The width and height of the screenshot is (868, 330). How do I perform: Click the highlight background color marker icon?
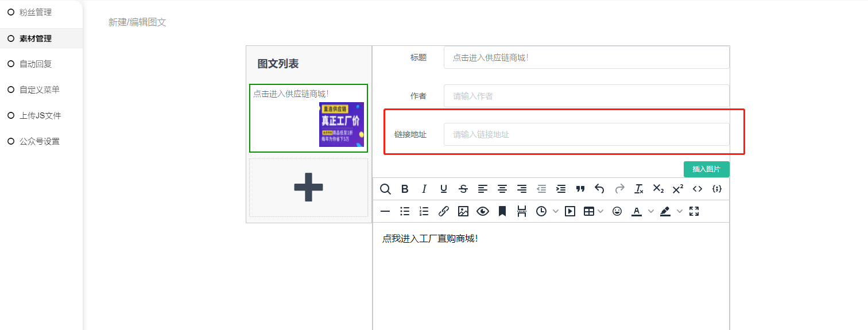tap(665, 211)
